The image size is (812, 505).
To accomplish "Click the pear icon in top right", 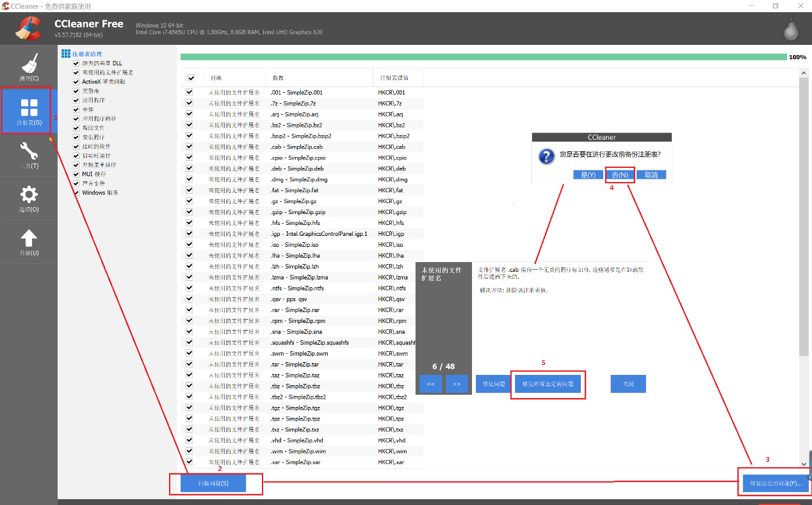I will pyautogui.click(x=792, y=28).
